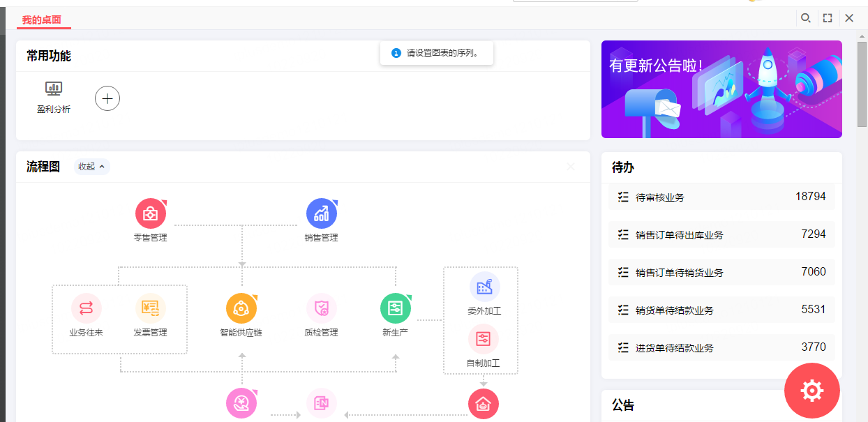
Task: Click the 公告 panel heading
Action: pyautogui.click(x=623, y=405)
